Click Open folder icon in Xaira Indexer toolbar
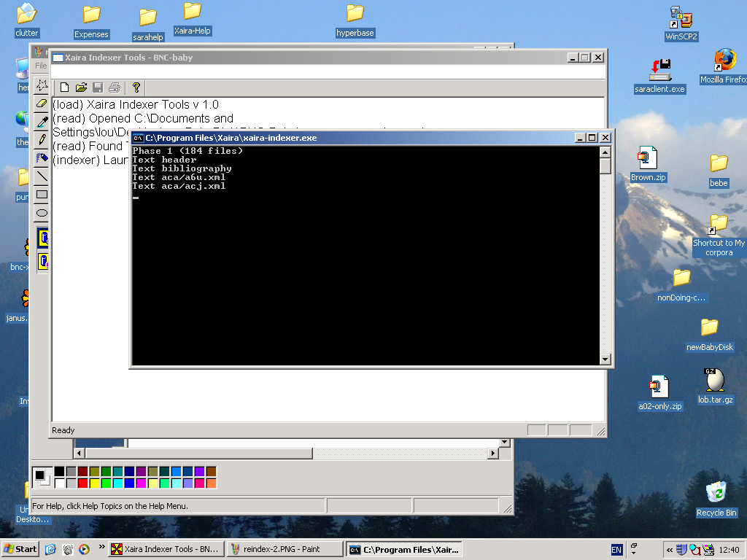The width and height of the screenshot is (747, 560). click(x=82, y=87)
